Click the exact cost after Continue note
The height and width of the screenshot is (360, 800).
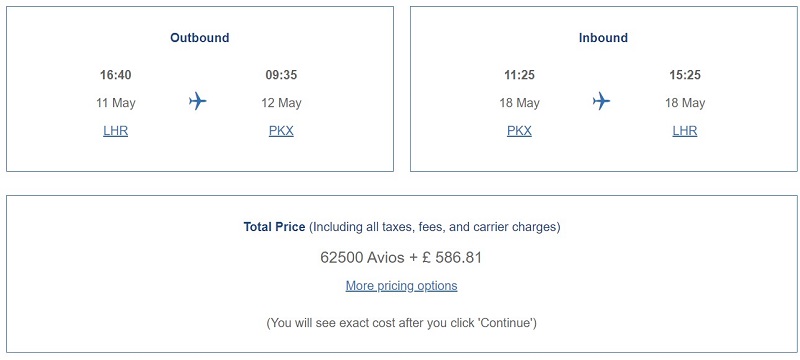(402, 323)
